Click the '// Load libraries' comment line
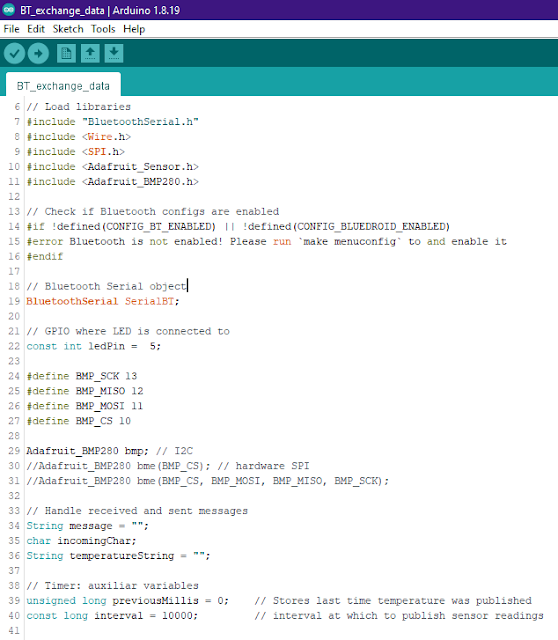This screenshot has height=640, width=558. 79,107
